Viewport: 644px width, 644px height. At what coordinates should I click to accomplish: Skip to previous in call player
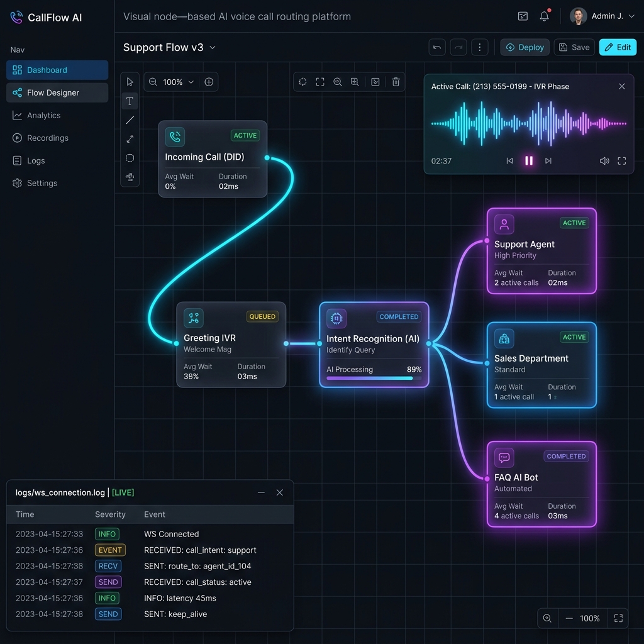(x=509, y=160)
